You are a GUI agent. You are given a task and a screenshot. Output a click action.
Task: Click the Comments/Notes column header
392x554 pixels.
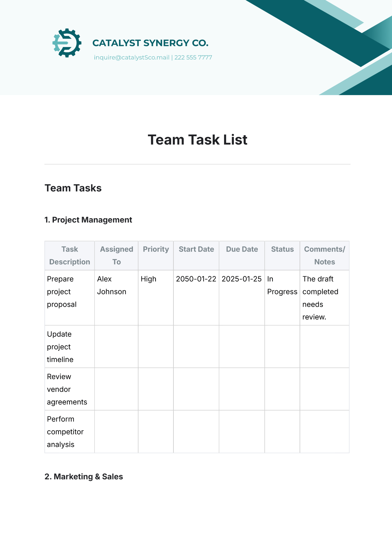coord(325,255)
